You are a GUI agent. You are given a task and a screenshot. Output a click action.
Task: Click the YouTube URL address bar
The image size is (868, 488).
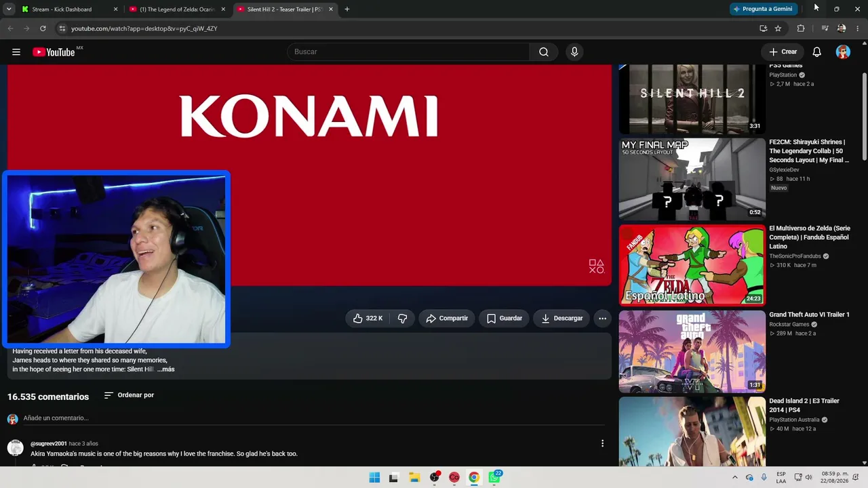tap(407, 28)
